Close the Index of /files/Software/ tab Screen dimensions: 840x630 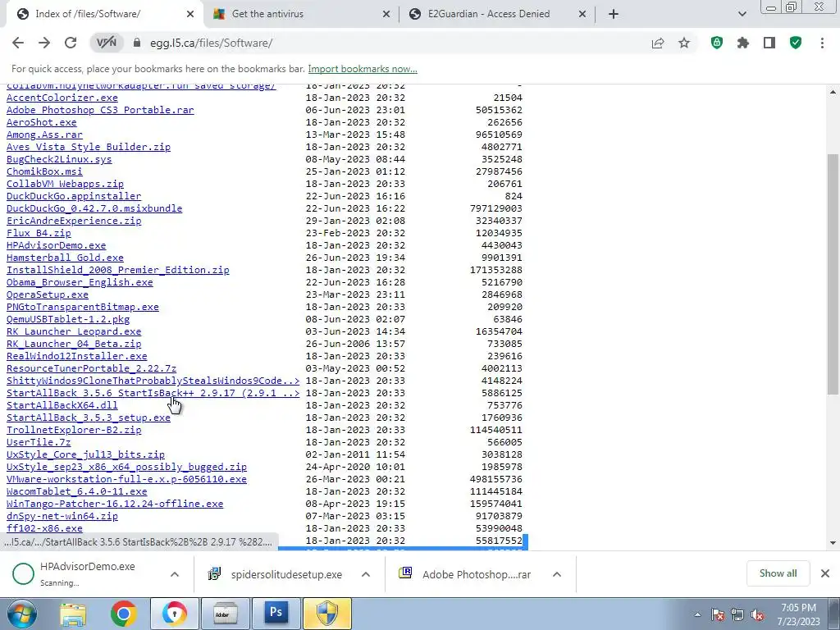tap(190, 15)
